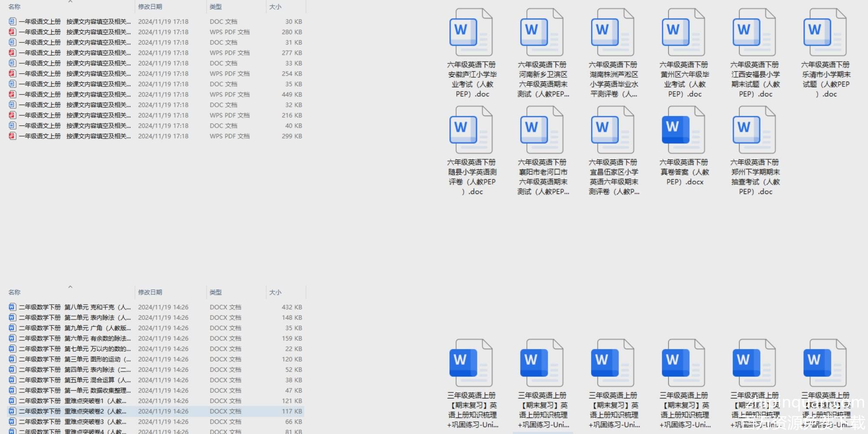Viewport: 868px width, 434px height.
Task: Click 名称 header in the bottom list
Action: coord(14,293)
